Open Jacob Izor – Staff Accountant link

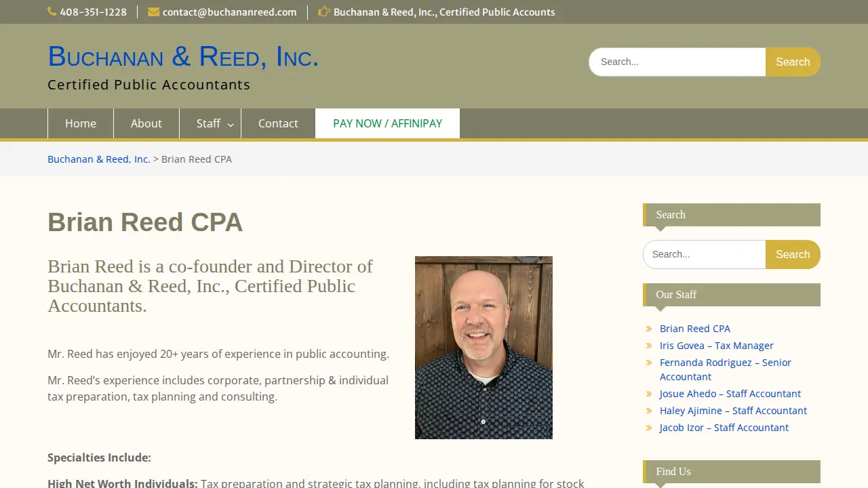[724, 428]
